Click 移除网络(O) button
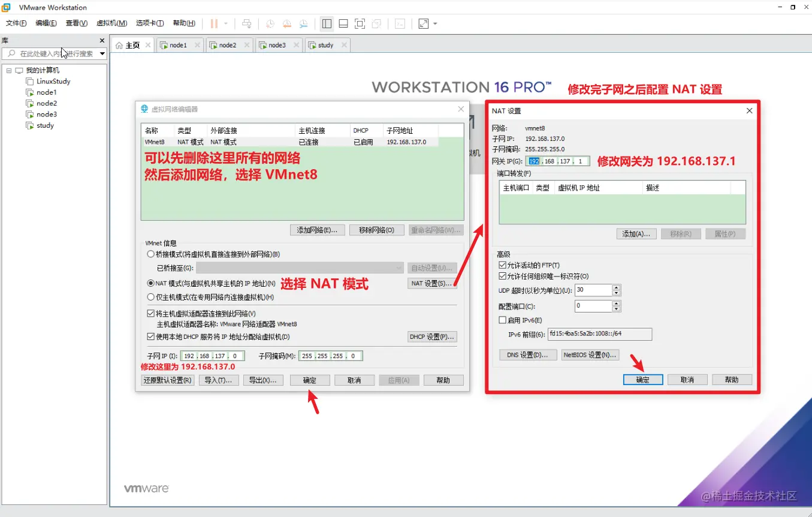 pos(377,230)
